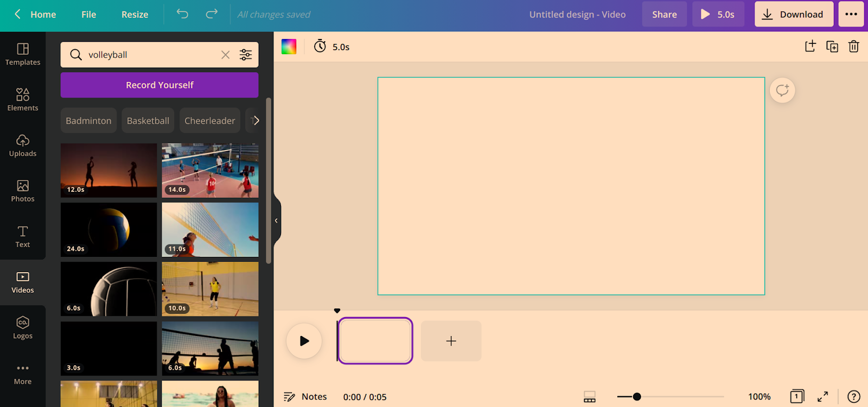868x407 pixels.
Task: Select the Badminton suggestion chip
Action: (x=88, y=121)
